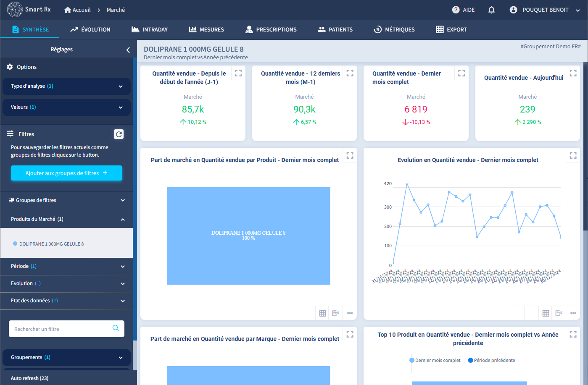The image size is (588, 385).
Task: Open more options for Part de marché par Produit
Action: (350, 313)
